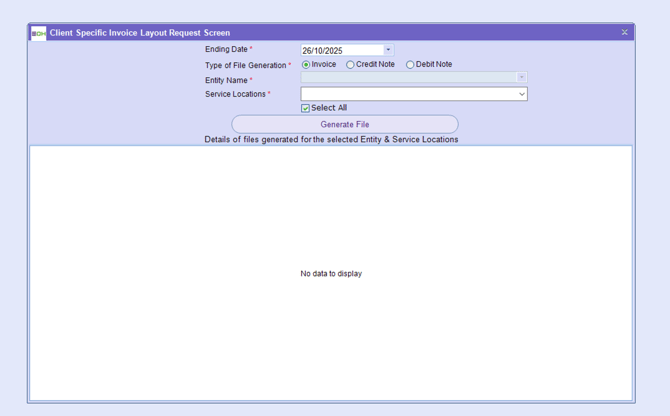
Task: Open the Ending Date calendar dropdown arrow
Action: coord(389,50)
